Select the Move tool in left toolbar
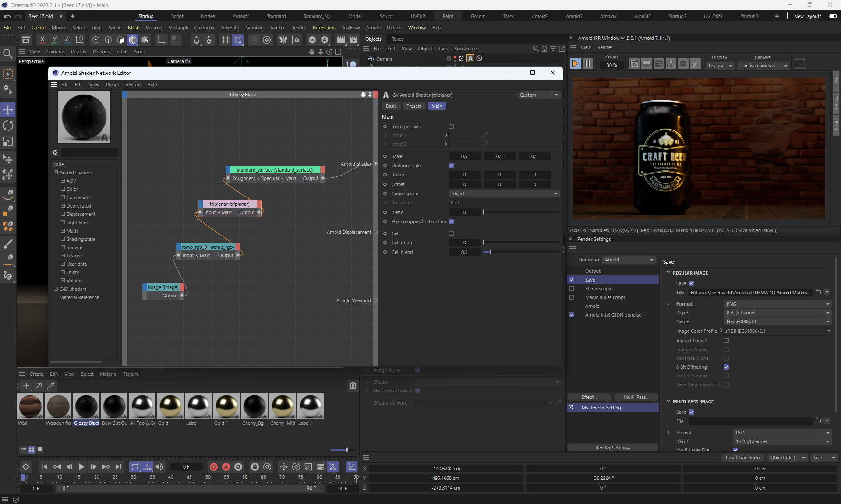The image size is (841, 504). click(8, 109)
